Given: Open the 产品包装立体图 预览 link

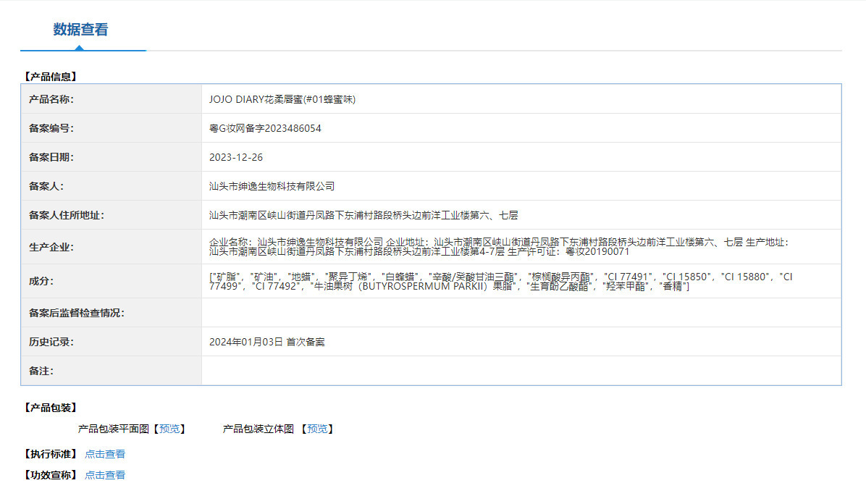Looking at the screenshot, I should tap(317, 429).
